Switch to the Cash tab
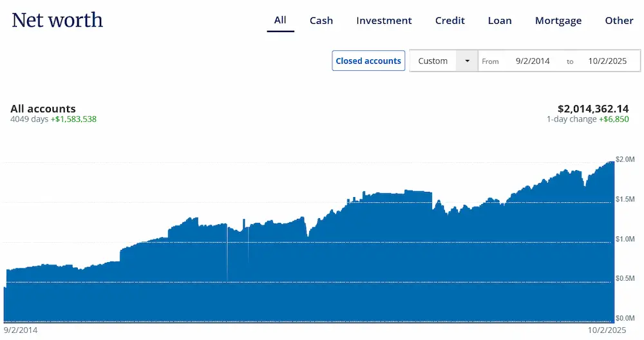This screenshot has width=644, height=340. click(x=321, y=21)
